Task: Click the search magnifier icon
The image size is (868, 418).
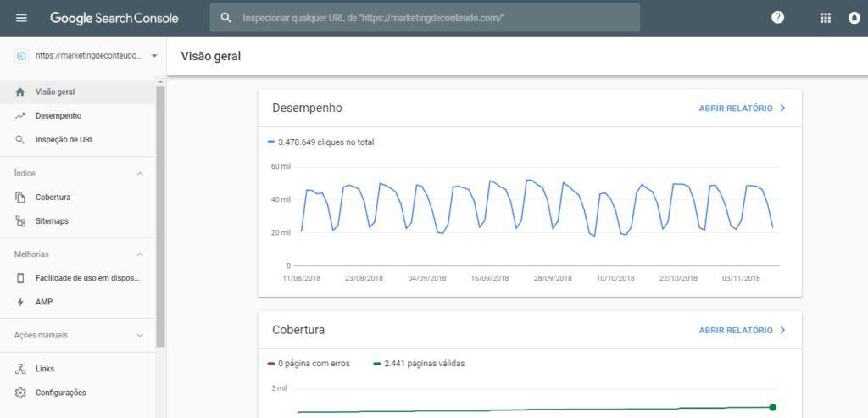Action: point(225,18)
